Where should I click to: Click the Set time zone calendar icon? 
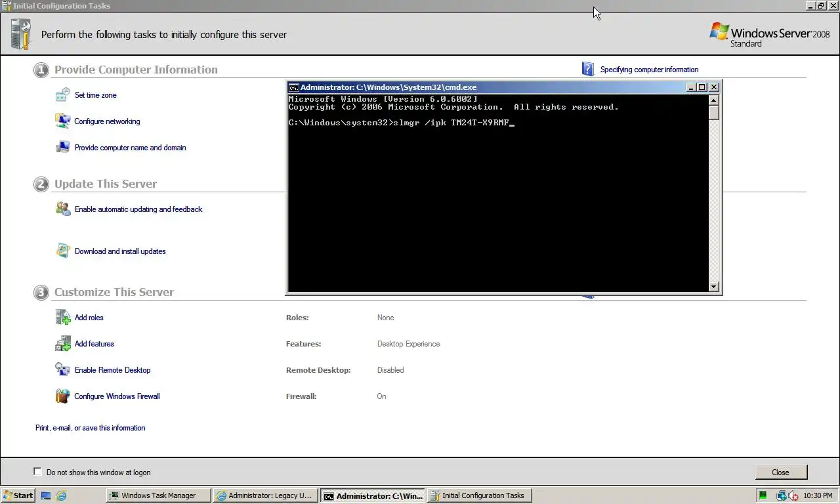62,95
